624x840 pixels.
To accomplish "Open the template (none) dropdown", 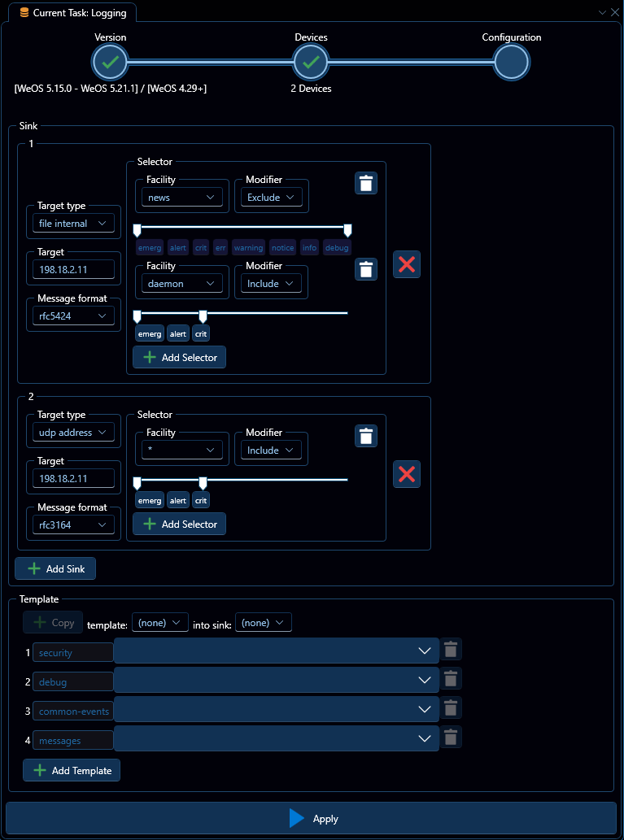I will 160,623.
